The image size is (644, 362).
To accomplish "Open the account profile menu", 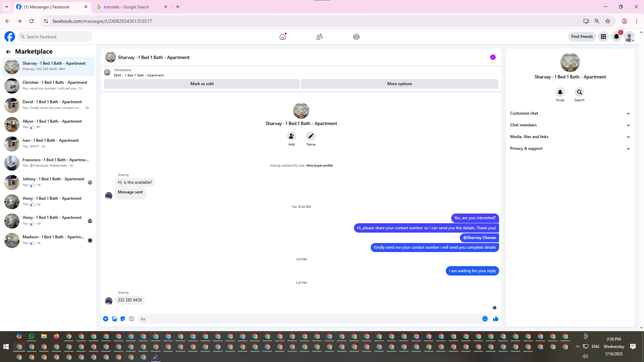I will [630, 37].
